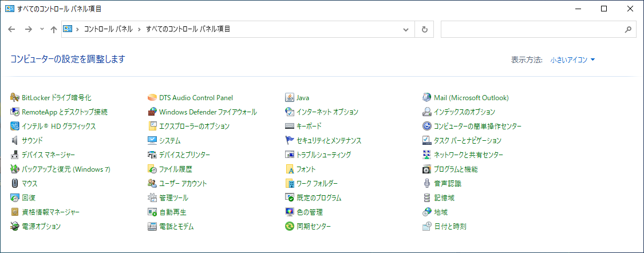Click the マウス icon
644x253 pixels.
pos(15,183)
